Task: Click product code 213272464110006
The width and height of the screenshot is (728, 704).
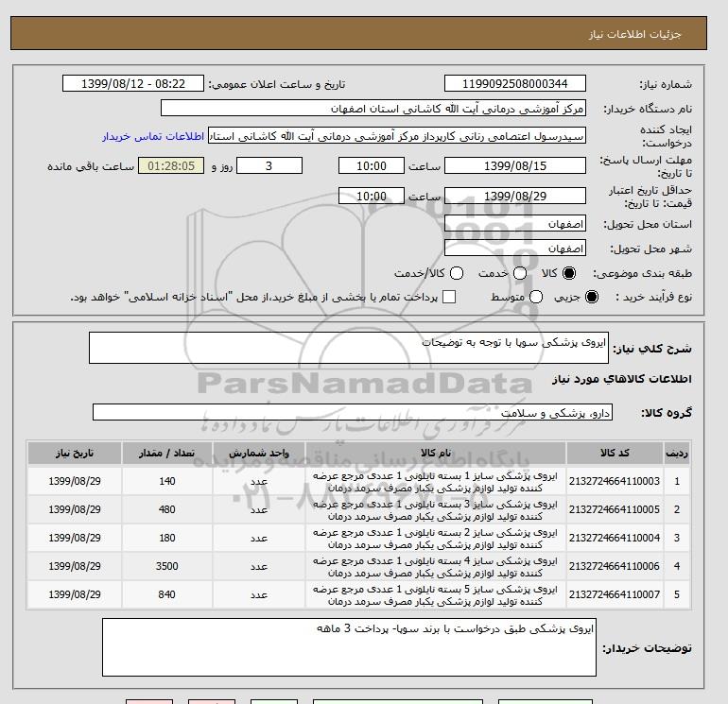Action: tap(615, 566)
